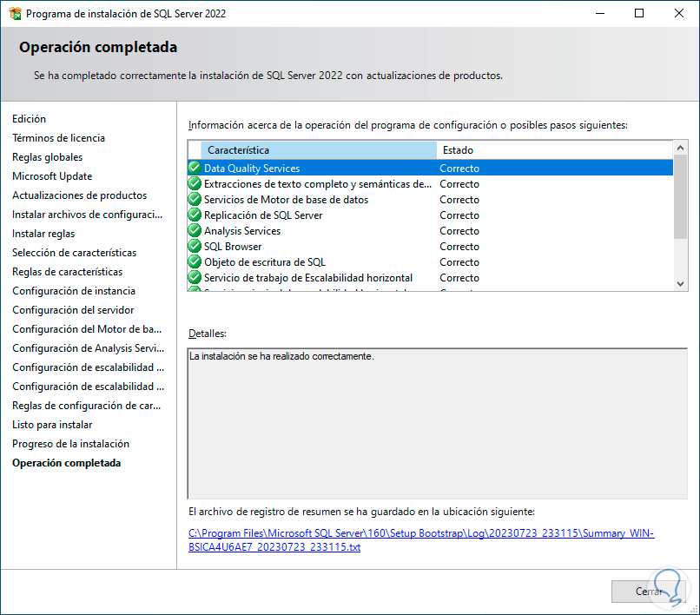Screen dimensions: 700x615
Task: Select Servicio de trabajo de Escalabilidad horizontal row
Action: click(x=431, y=277)
